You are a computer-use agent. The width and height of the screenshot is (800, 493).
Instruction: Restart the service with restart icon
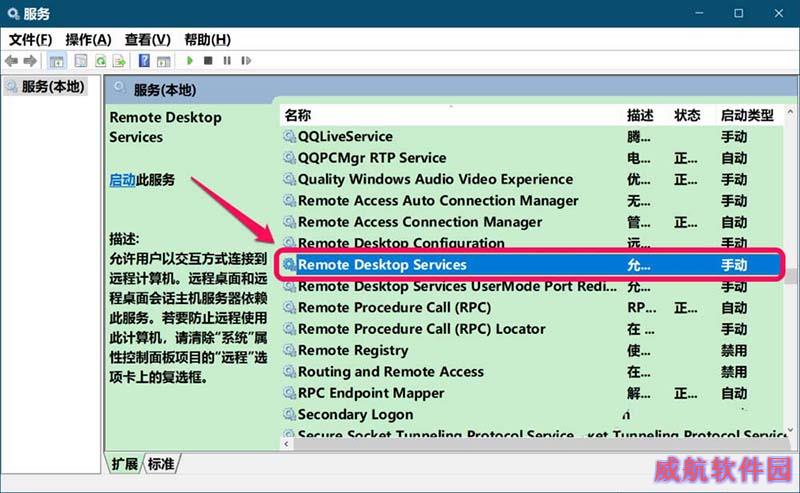coord(246,61)
